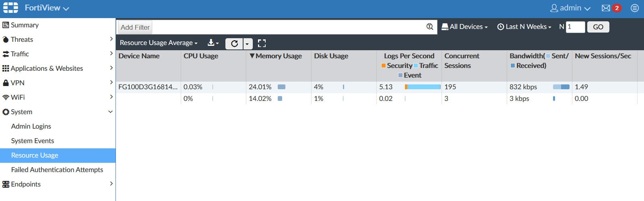This screenshot has width=644, height=201.
Task: Refresh the resource usage table
Action: click(234, 43)
